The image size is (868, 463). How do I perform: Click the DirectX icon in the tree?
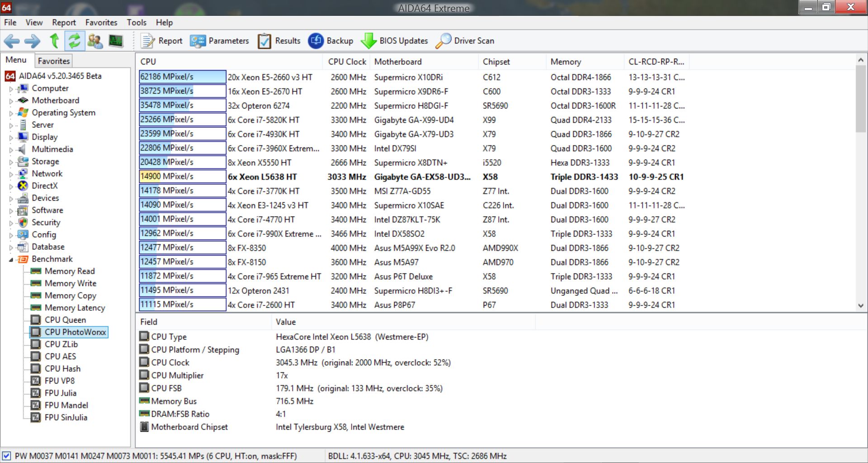pos(23,186)
